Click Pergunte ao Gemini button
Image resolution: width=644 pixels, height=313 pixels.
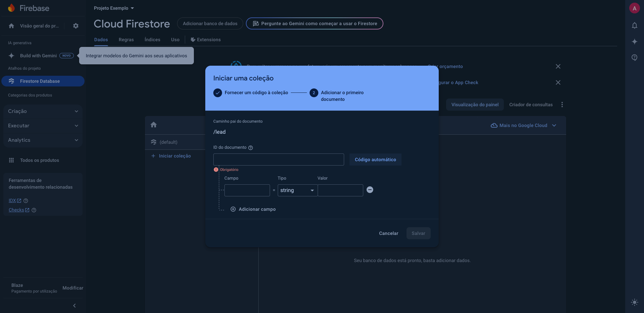pyautogui.click(x=315, y=23)
